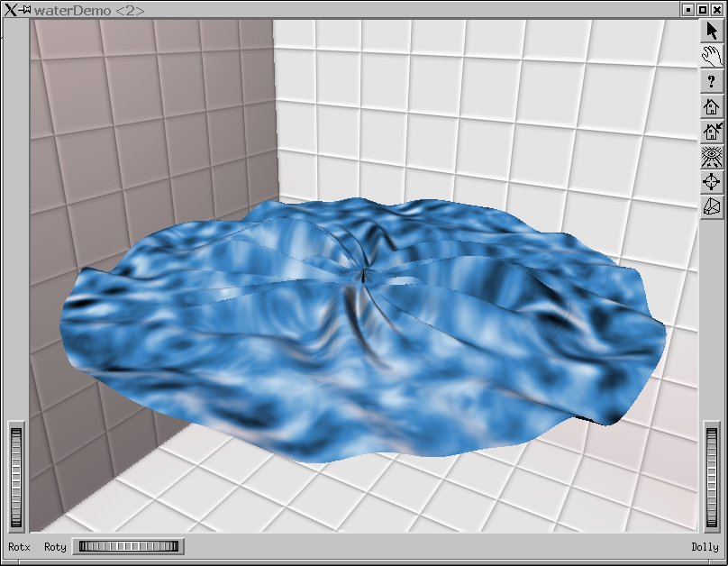
Task: Click the pin icon in title bar
Action: click(25, 10)
